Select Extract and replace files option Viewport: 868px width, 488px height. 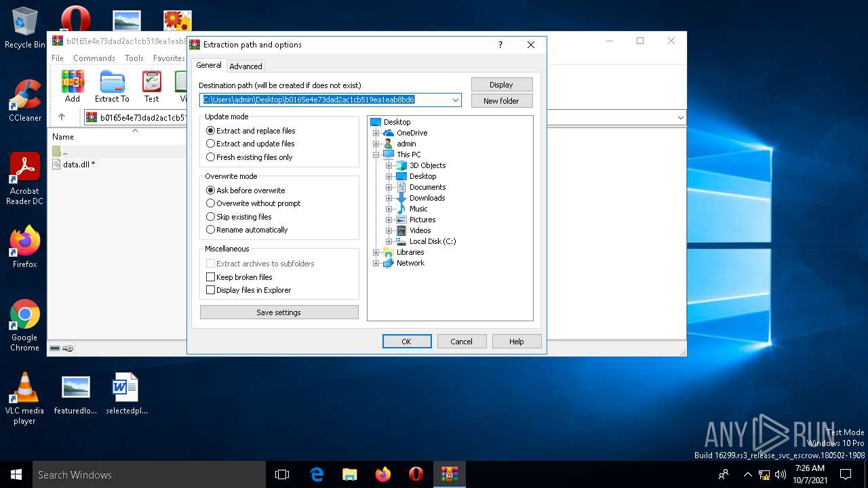pyautogui.click(x=251, y=131)
